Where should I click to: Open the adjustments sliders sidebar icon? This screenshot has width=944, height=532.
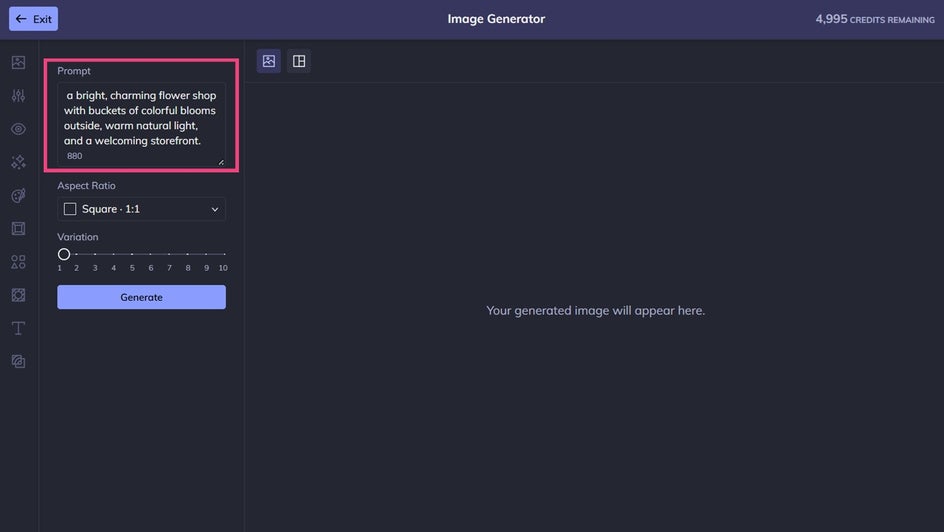click(x=19, y=96)
